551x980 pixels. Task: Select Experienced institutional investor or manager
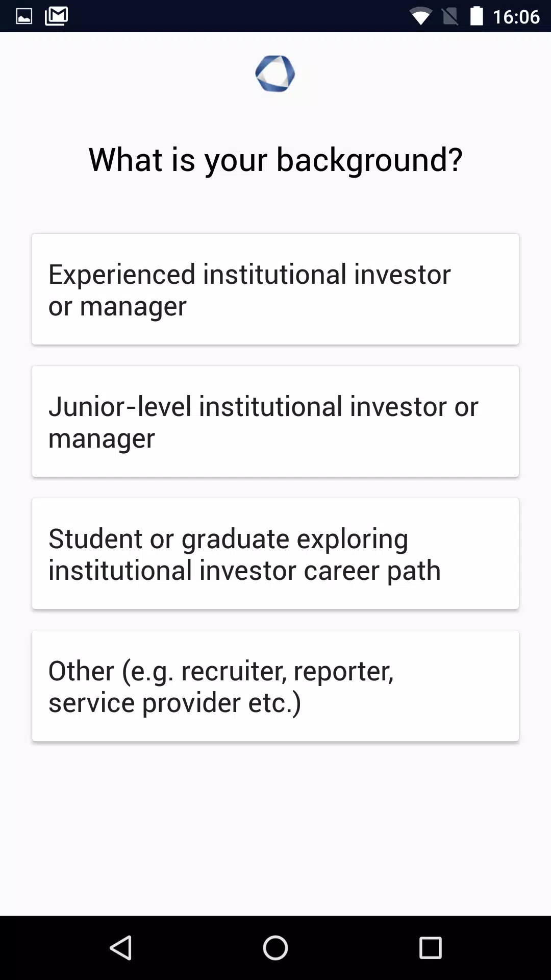coord(275,289)
